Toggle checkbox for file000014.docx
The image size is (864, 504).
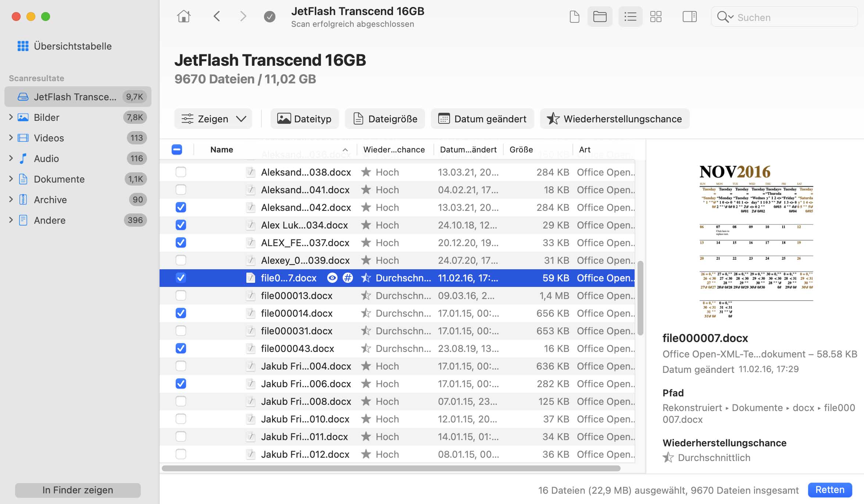(180, 313)
